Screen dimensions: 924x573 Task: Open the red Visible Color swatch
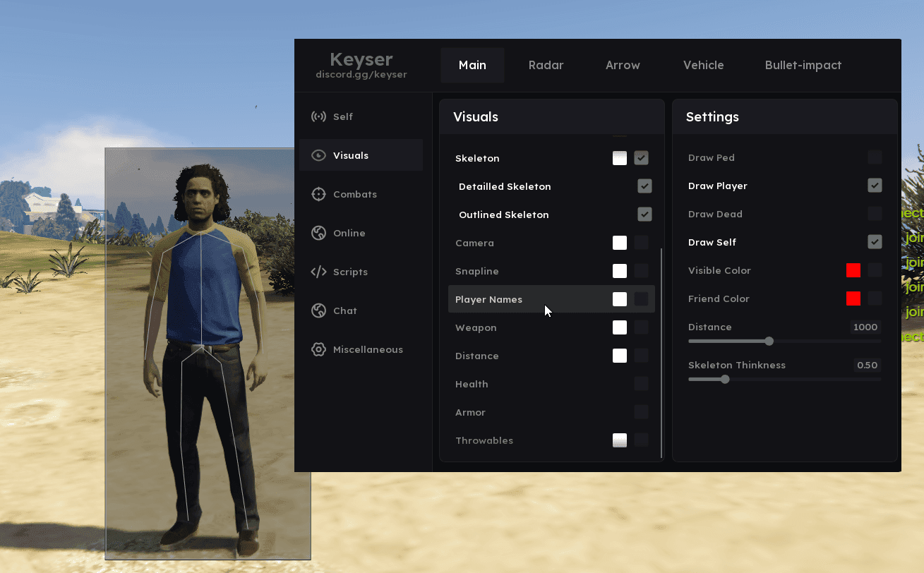(853, 270)
